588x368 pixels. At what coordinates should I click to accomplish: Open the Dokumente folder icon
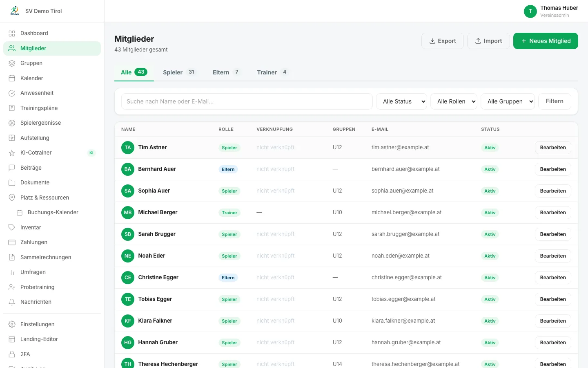coord(12,183)
